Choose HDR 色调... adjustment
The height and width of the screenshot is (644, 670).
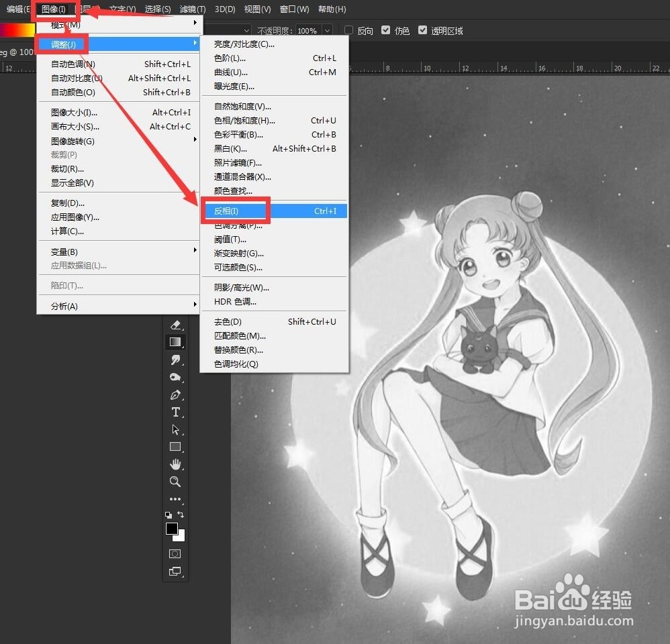[x=275, y=301]
